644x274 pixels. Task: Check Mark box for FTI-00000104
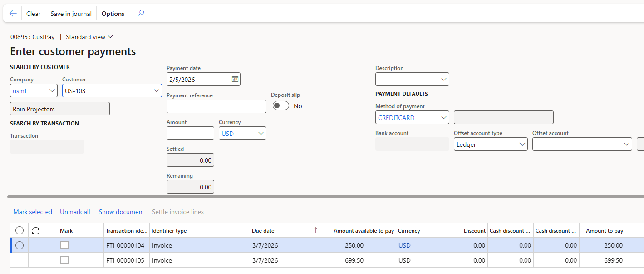[64, 245]
